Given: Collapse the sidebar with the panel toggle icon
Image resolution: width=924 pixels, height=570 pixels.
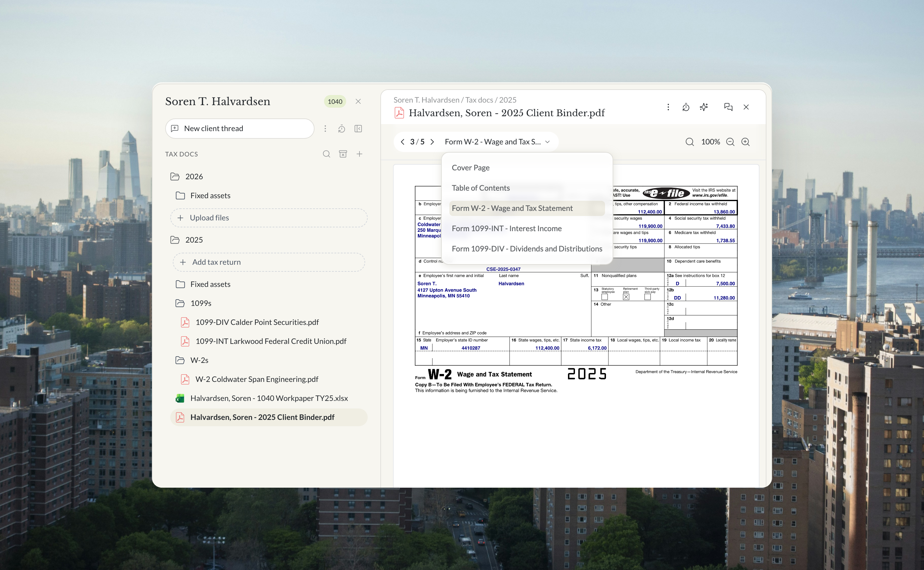Looking at the screenshot, I should point(358,129).
